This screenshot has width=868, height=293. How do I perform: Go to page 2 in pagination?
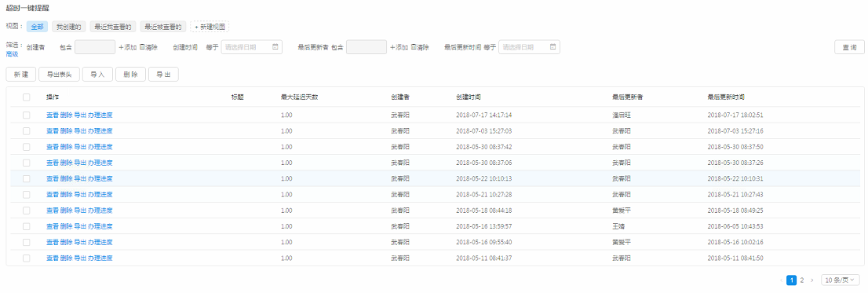point(801,280)
